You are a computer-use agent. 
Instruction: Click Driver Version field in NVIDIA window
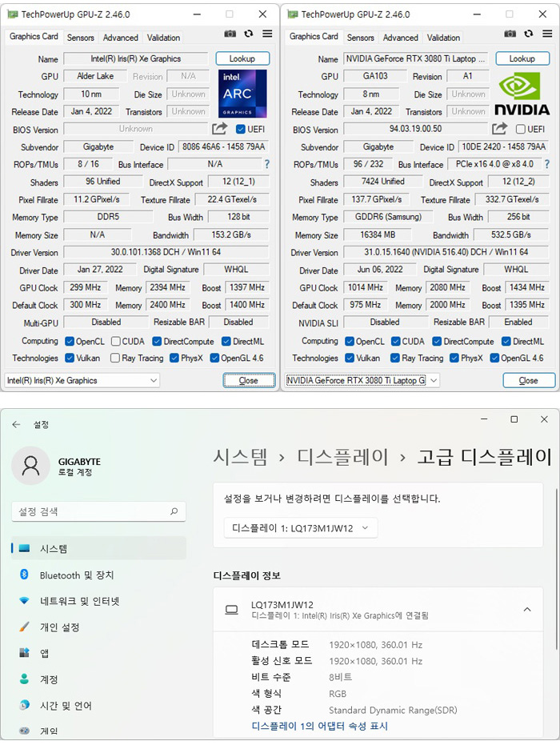[446, 252]
